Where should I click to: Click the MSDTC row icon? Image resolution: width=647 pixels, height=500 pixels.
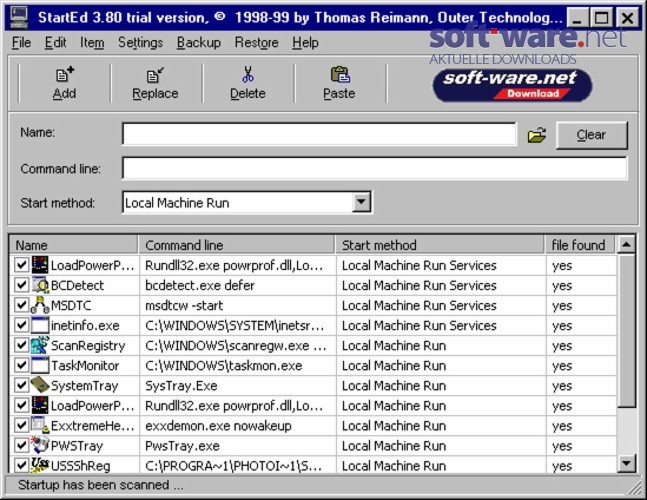tap(40, 305)
